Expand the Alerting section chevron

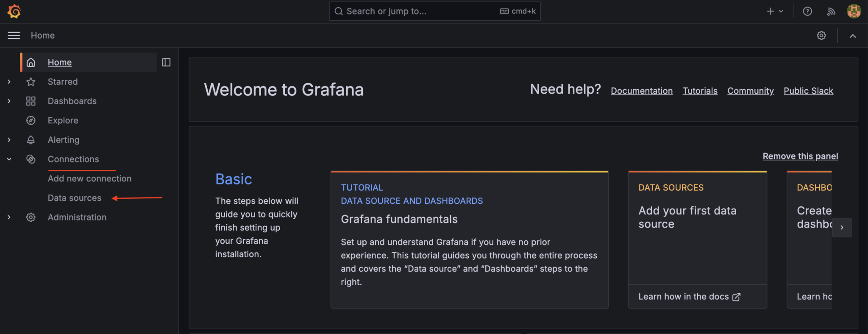[x=9, y=140]
